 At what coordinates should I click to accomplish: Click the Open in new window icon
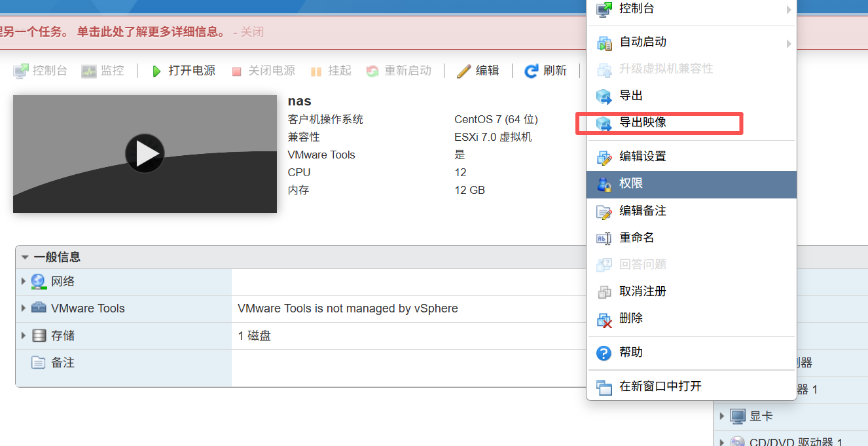click(604, 386)
